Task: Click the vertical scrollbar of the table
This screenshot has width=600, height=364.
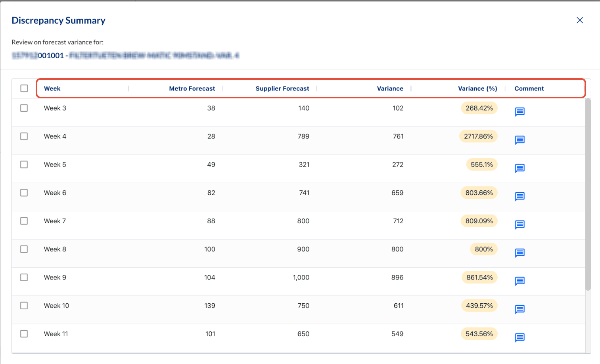Action: 588,194
